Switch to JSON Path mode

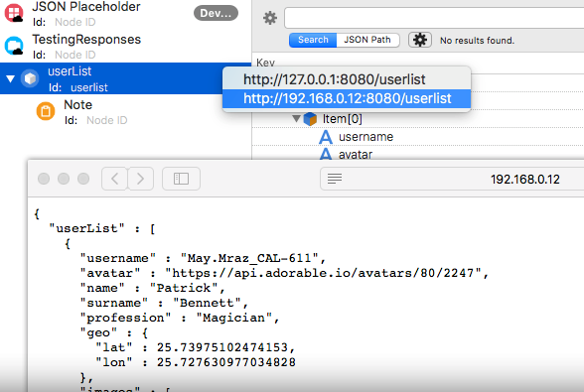pyautogui.click(x=367, y=40)
